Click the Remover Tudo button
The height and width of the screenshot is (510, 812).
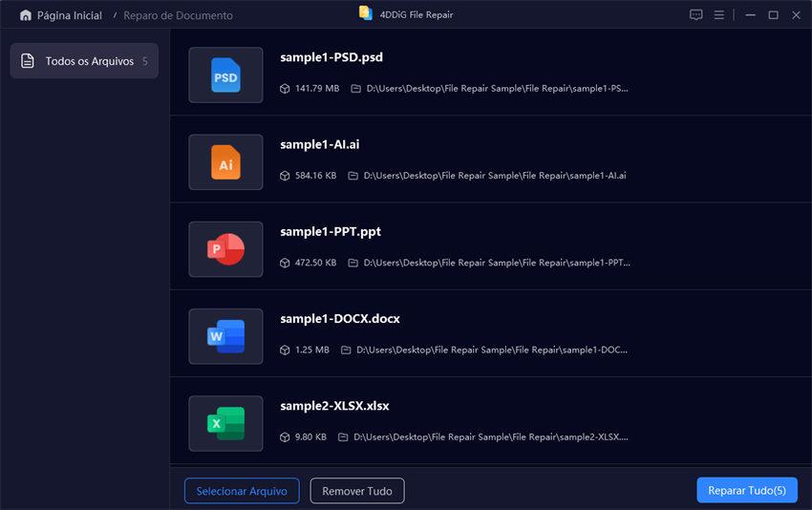tap(357, 491)
